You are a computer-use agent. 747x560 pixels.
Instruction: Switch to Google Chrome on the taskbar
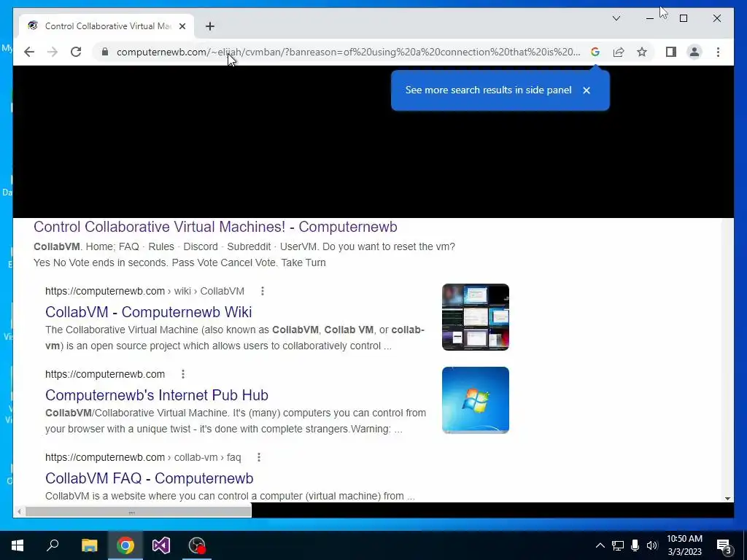(125, 545)
